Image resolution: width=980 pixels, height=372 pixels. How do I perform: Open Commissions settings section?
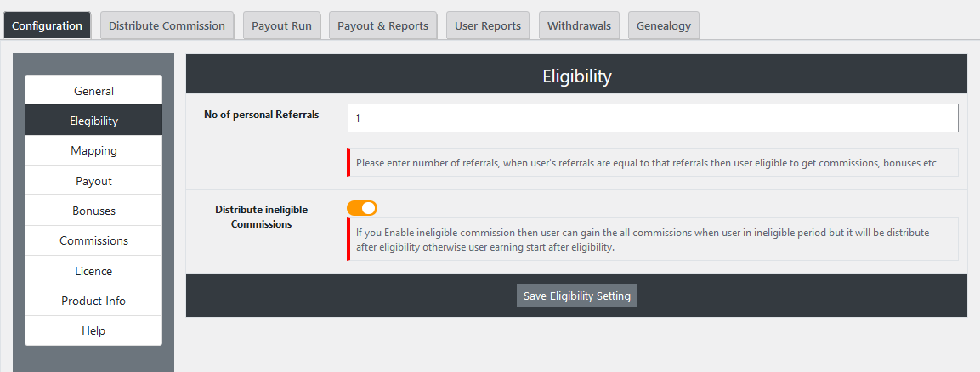(93, 240)
